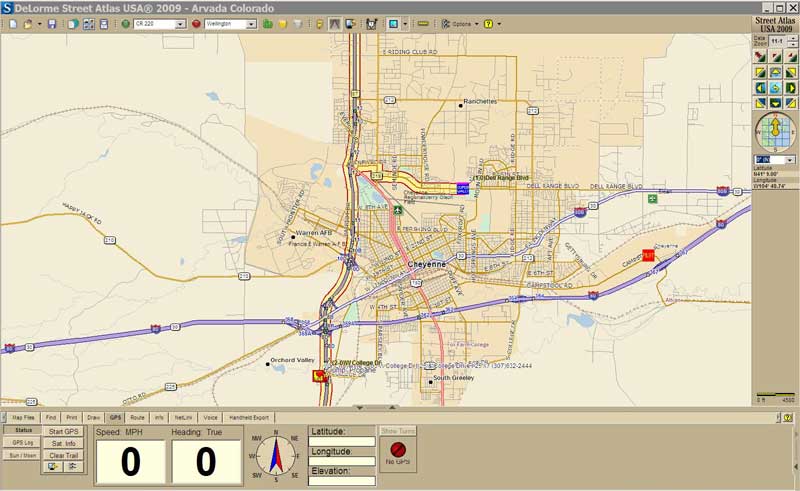
Task: Increase the Data Zoom level stepper
Action: pos(793,41)
